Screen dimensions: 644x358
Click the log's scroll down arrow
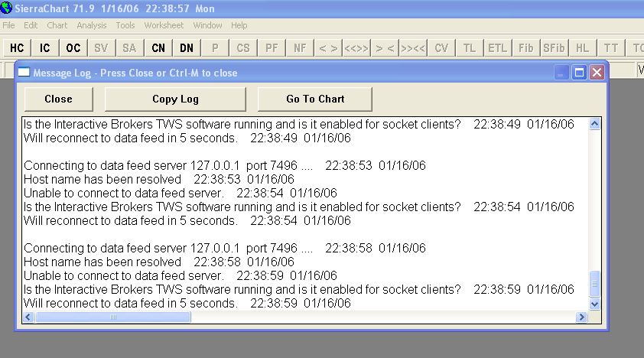595,304
